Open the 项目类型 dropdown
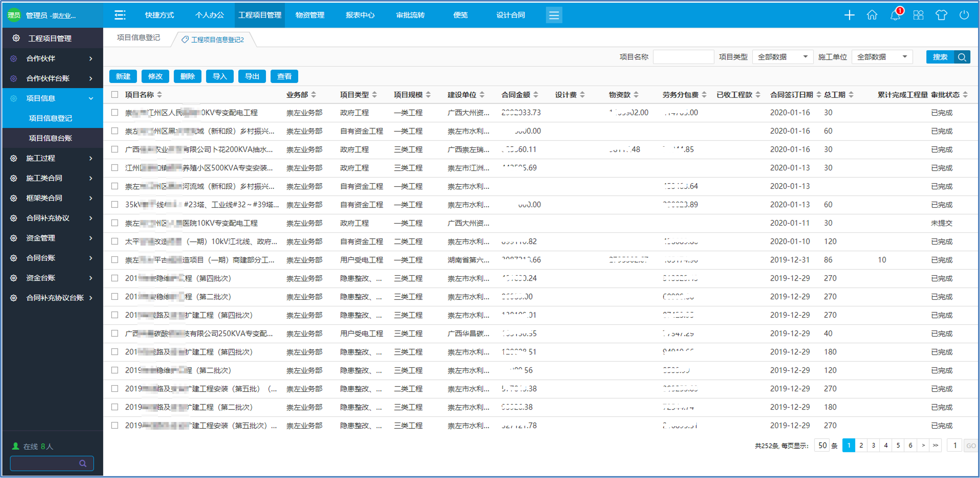 coord(782,57)
